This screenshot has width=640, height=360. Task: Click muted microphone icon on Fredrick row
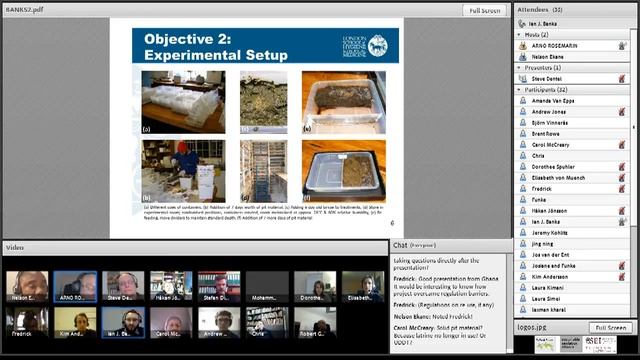[x=622, y=189]
